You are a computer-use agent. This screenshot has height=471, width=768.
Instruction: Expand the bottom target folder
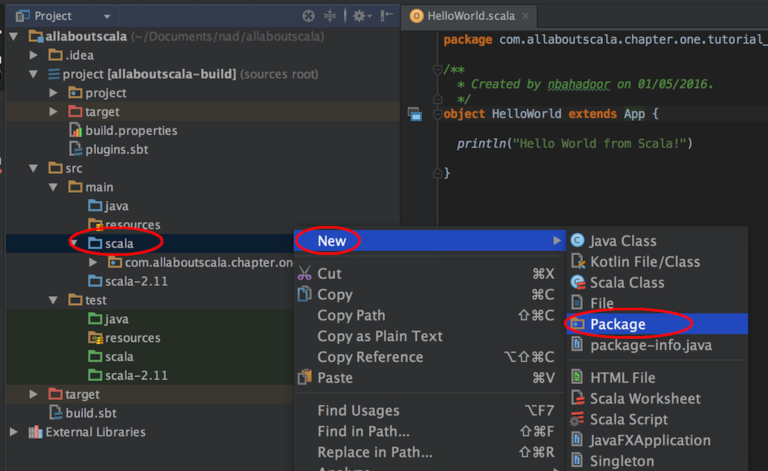point(33,394)
